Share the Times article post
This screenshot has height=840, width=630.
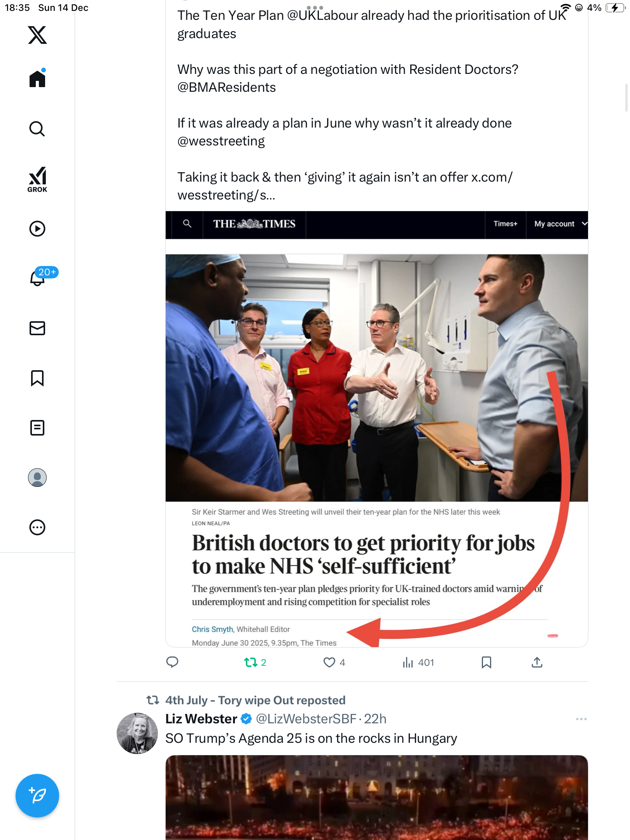[x=537, y=662]
